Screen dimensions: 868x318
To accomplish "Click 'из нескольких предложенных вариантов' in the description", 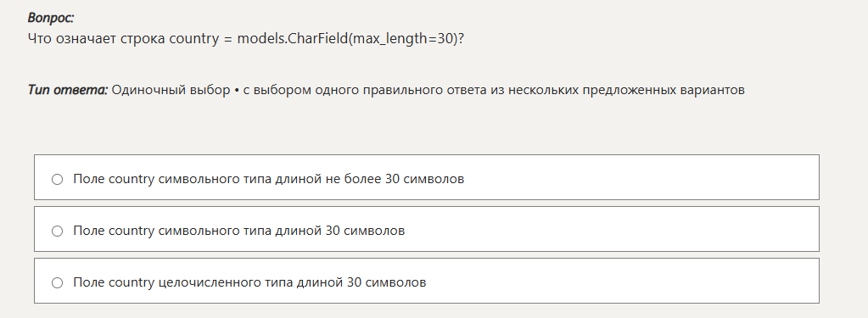I will (617, 90).
